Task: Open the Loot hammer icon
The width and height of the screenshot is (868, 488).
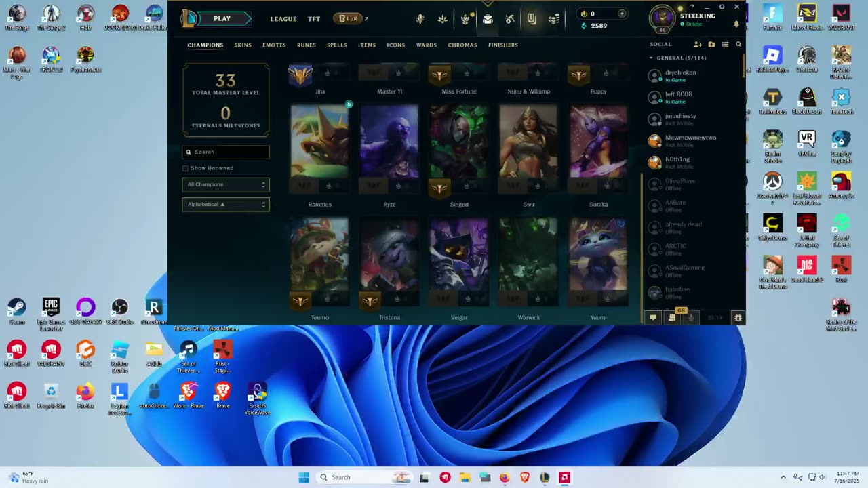Action: [510, 19]
